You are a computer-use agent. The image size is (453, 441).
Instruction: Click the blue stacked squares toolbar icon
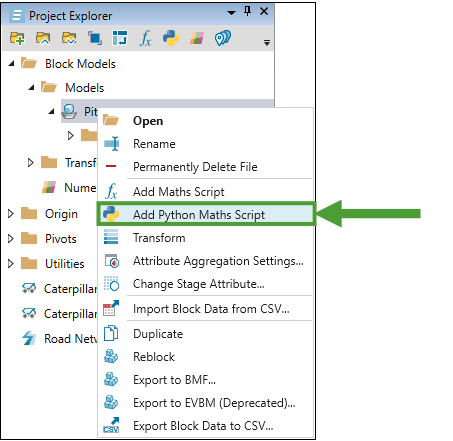[x=95, y=38]
